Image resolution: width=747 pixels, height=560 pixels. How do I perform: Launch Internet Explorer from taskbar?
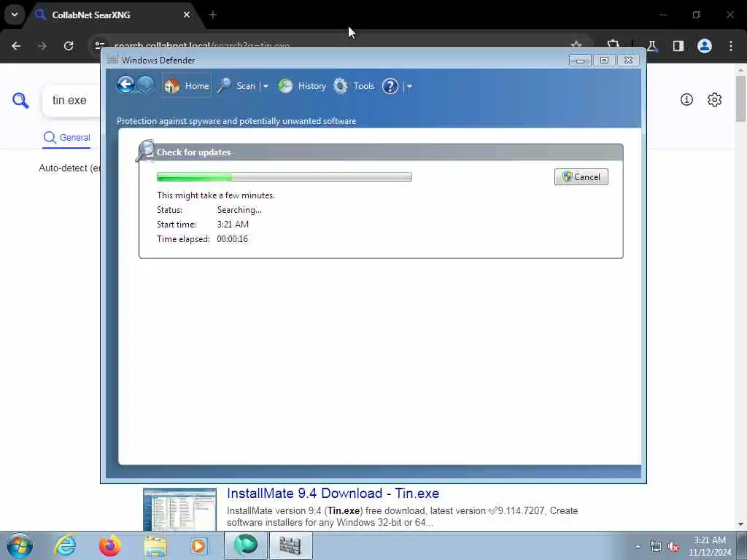[65, 545]
